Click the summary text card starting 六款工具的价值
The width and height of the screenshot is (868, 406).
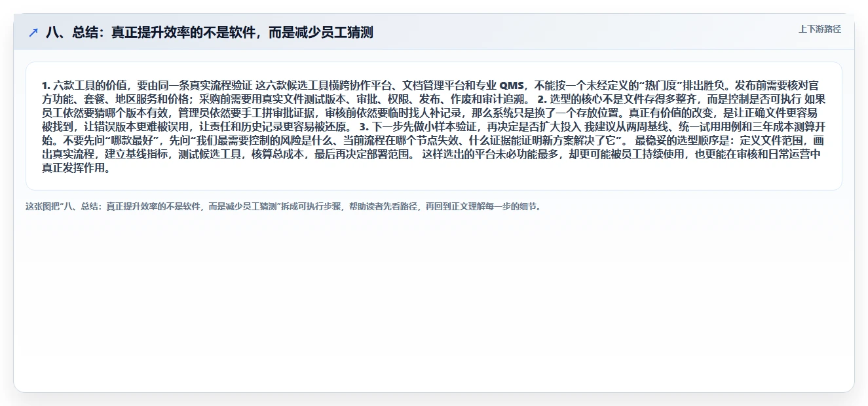434,126
